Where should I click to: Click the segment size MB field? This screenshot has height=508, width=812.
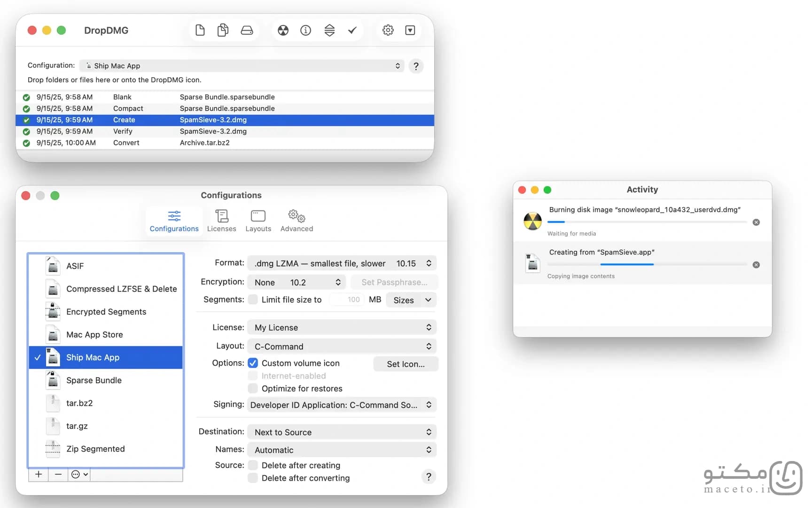[x=347, y=300]
